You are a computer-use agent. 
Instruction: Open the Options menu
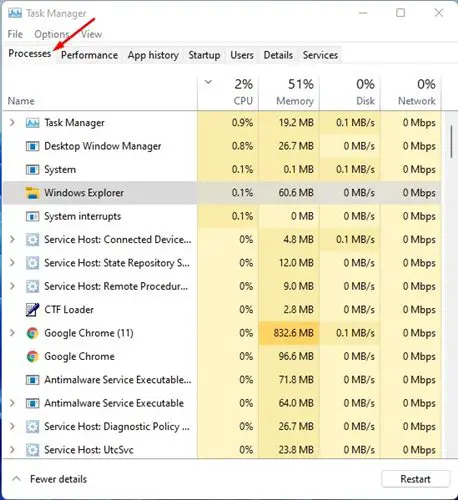52,34
